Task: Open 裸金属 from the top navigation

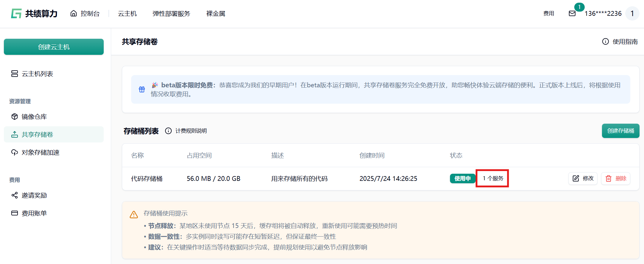Action: (215, 14)
